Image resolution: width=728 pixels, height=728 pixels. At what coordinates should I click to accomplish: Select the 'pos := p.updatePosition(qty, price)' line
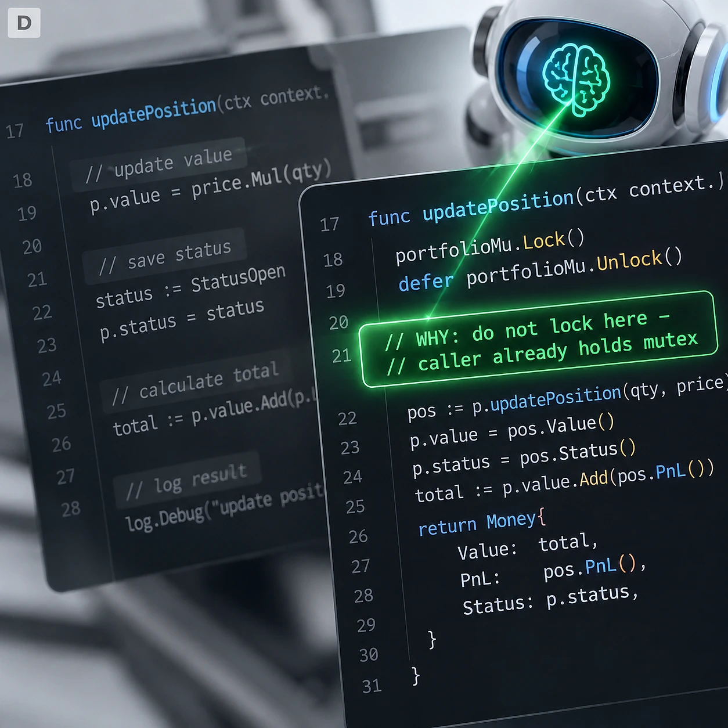coord(566,399)
